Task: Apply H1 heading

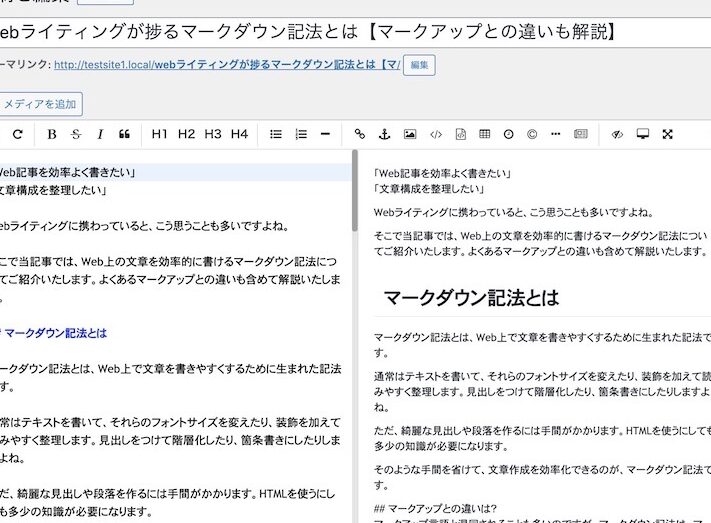Action: point(160,134)
